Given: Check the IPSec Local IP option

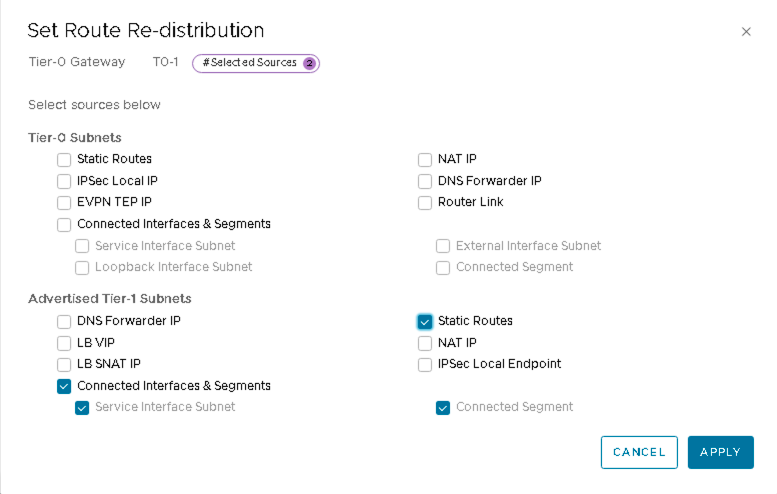Looking at the screenshot, I should point(64,181).
